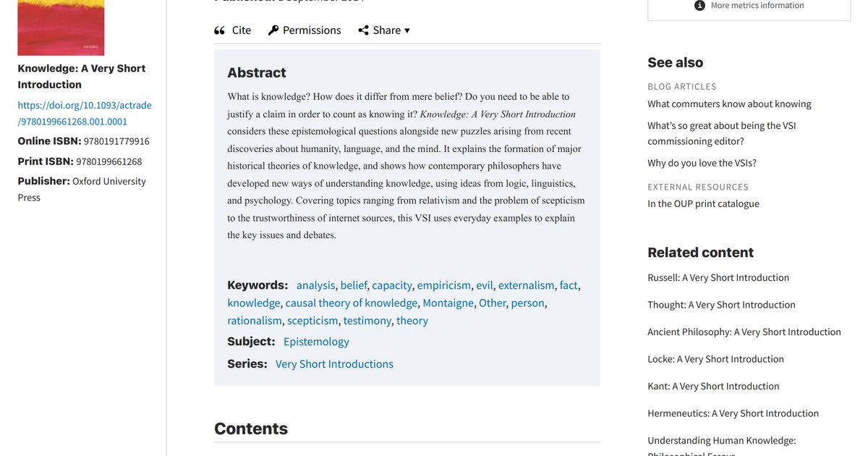Click the book cover thumbnail

point(61,27)
